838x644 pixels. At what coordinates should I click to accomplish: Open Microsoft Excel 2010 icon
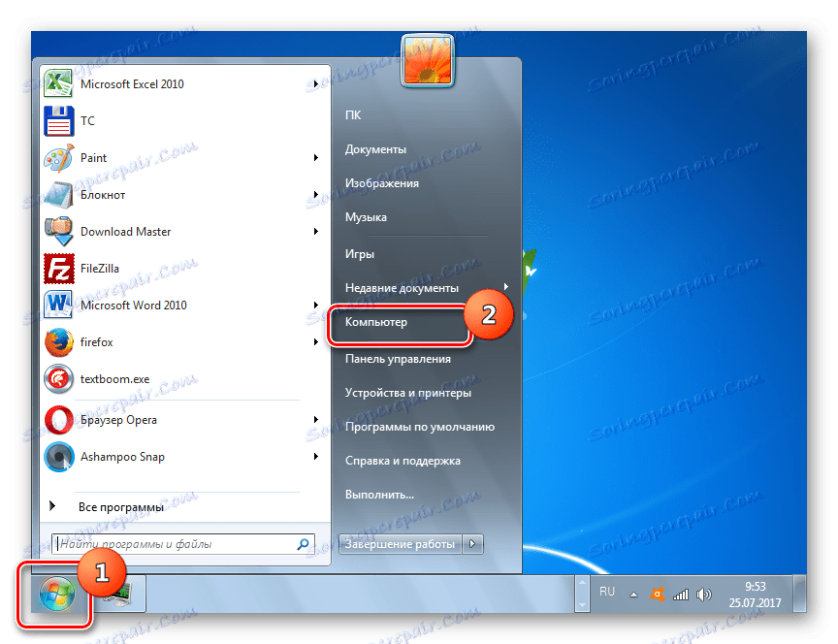[59, 84]
